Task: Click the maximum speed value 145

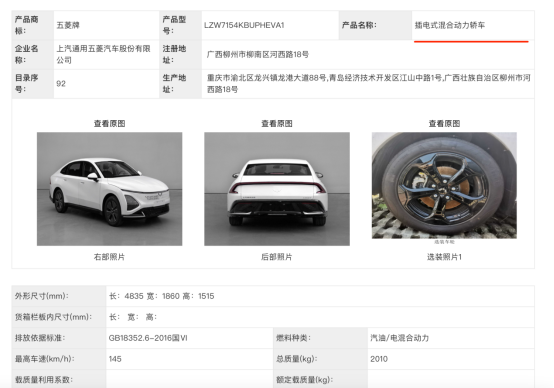Action: [115, 359]
